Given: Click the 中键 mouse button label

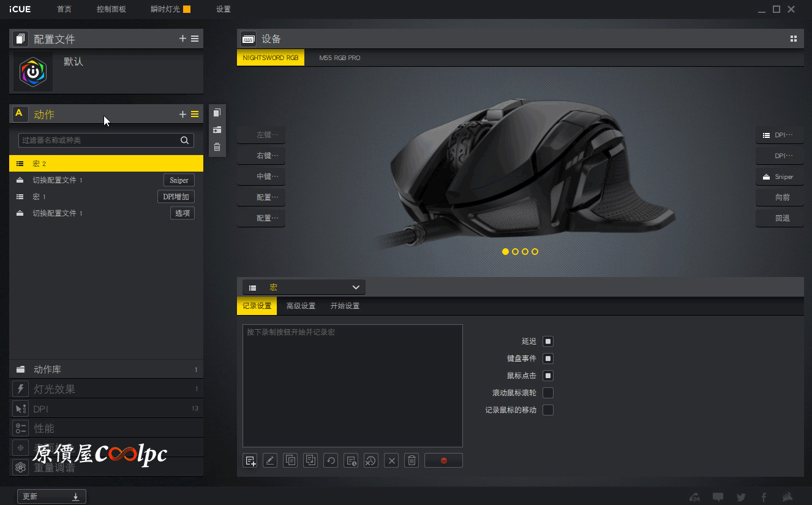Looking at the screenshot, I should (x=261, y=177).
